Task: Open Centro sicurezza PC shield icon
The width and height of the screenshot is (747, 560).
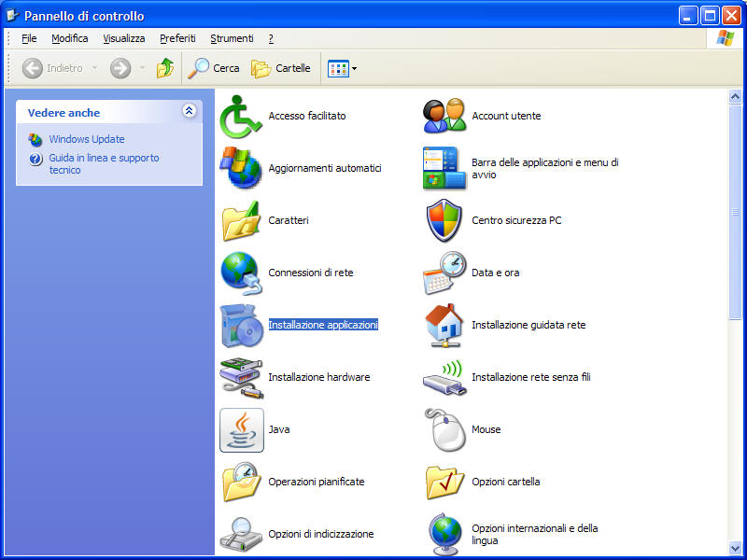Action: 444,220
